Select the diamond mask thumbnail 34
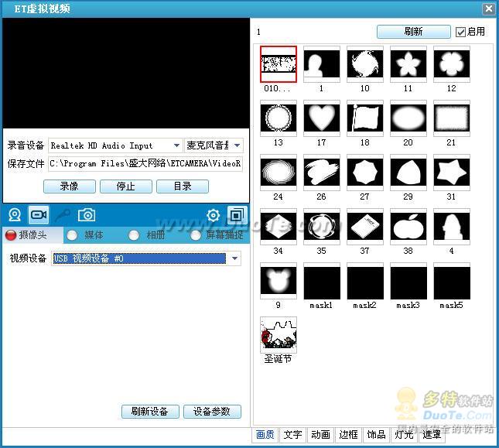Viewport: 499px width, 448px height. coord(279,226)
